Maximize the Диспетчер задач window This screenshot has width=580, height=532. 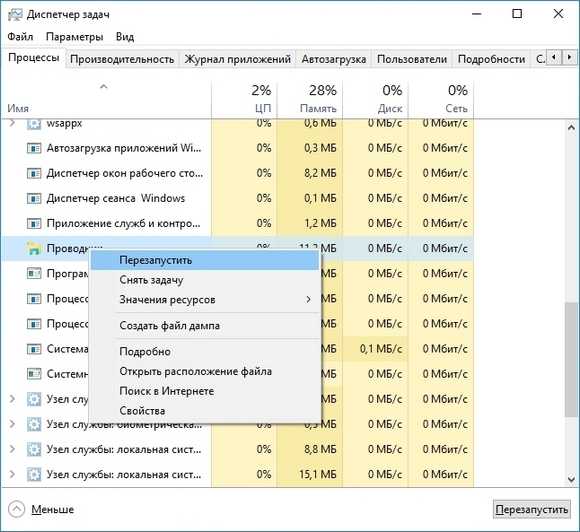tap(517, 14)
